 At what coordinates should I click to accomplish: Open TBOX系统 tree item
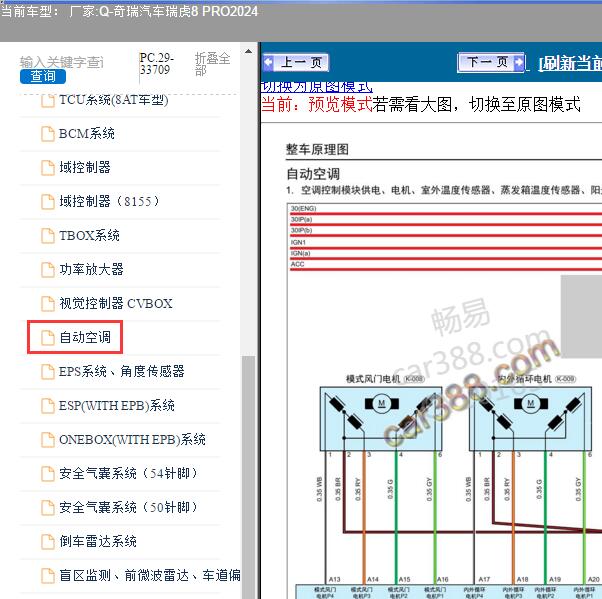[x=89, y=235]
